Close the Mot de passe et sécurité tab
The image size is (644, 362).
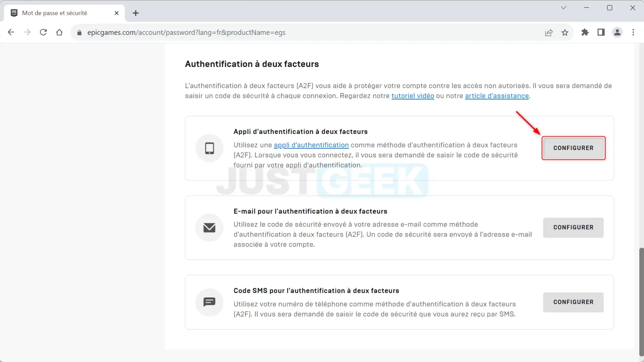pyautogui.click(x=116, y=13)
